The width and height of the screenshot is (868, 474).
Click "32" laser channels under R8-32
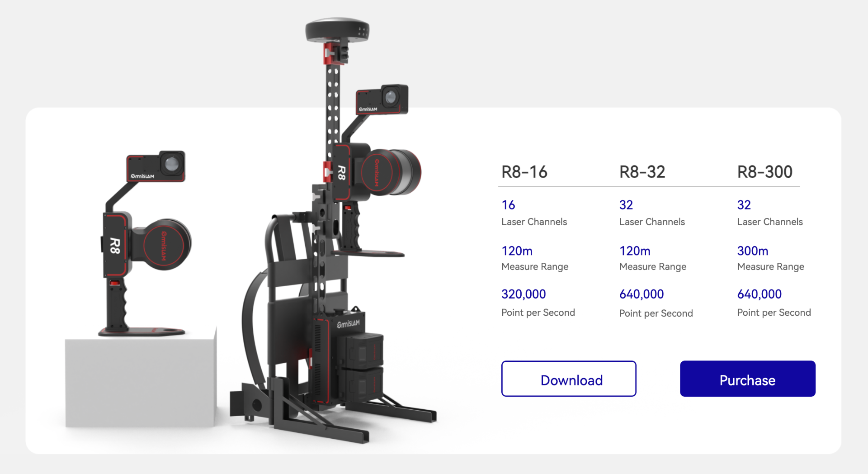[626, 205]
